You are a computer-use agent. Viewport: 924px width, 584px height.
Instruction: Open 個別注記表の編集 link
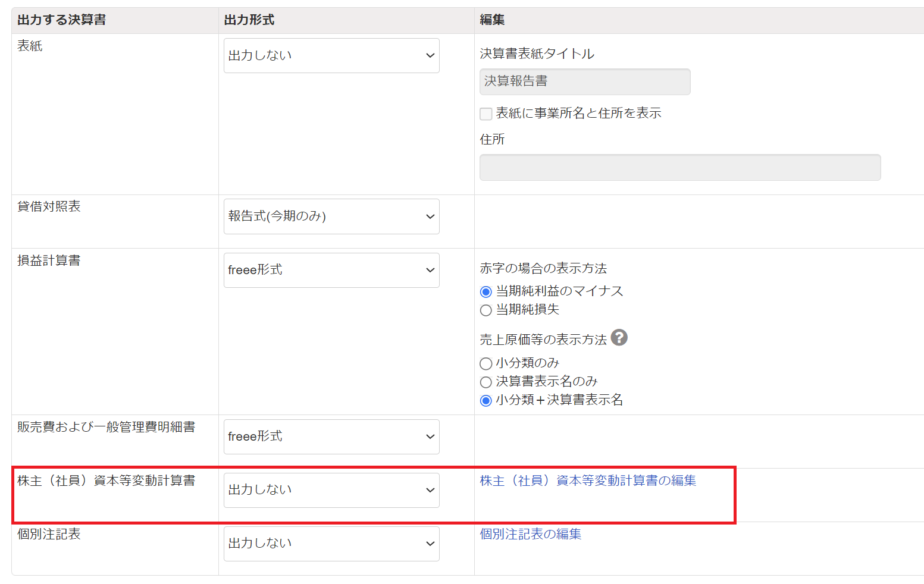click(531, 534)
